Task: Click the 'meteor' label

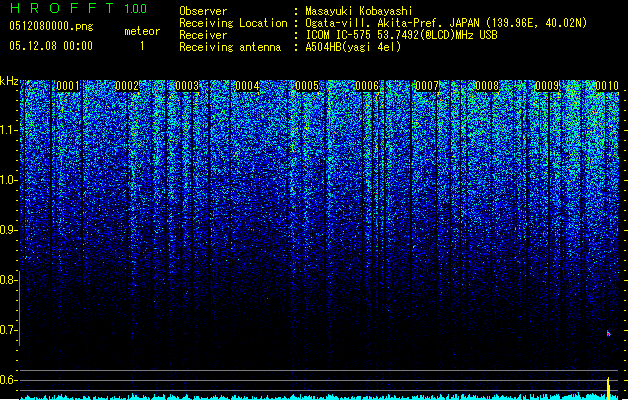Action: [x=142, y=31]
